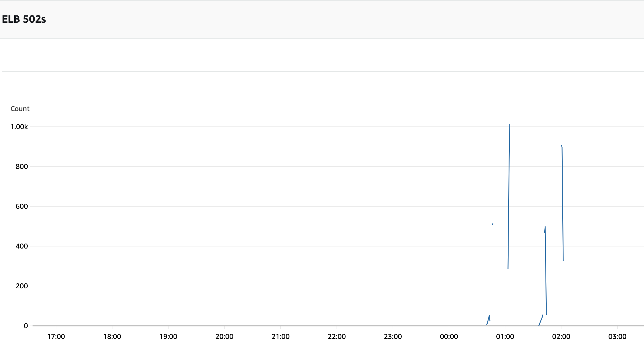The width and height of the screenshot is (644, 361).
Task: Select the 22:00 time axis label
Action: 337,337
